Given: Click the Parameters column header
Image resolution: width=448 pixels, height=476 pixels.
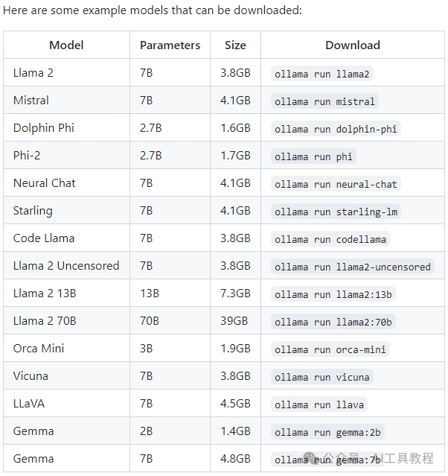Looking at the screenshot, I should [x=170, y=45].
